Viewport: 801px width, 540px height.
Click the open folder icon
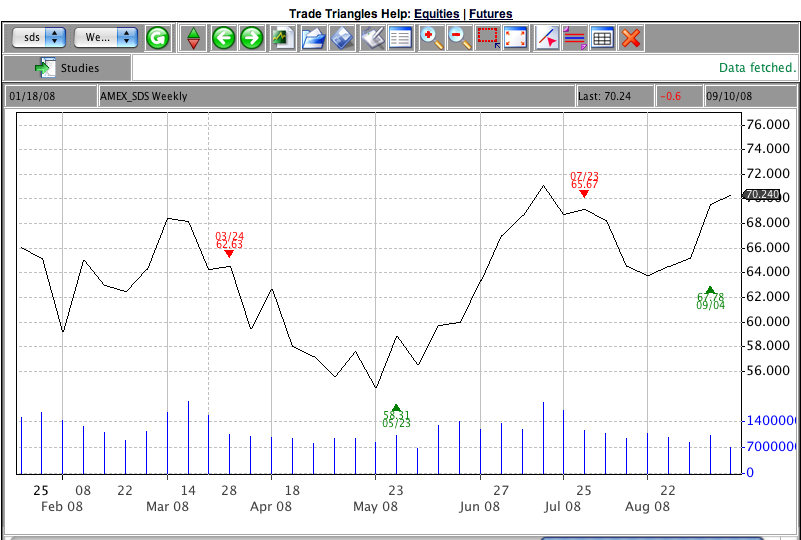313,38
